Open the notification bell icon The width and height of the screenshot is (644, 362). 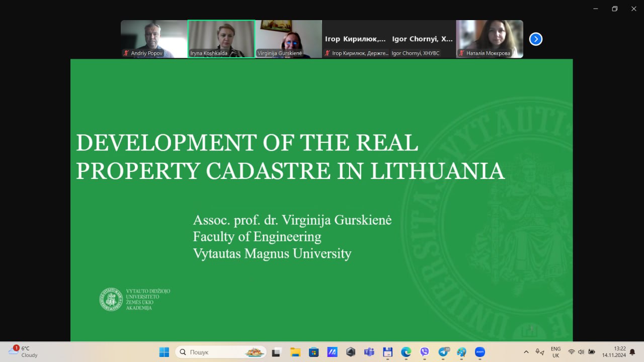click(x=632, y=352)
